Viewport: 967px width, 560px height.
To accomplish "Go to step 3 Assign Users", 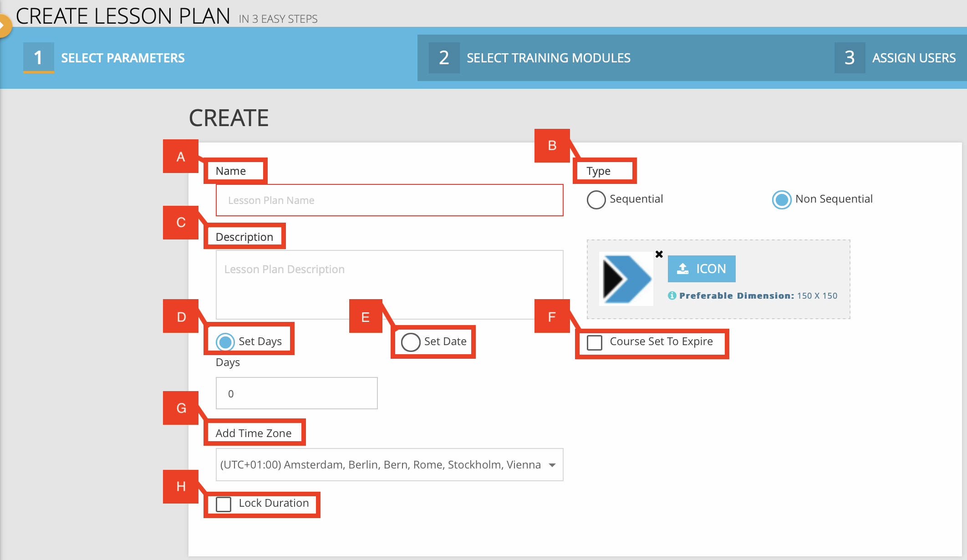I will click(895, 58).
